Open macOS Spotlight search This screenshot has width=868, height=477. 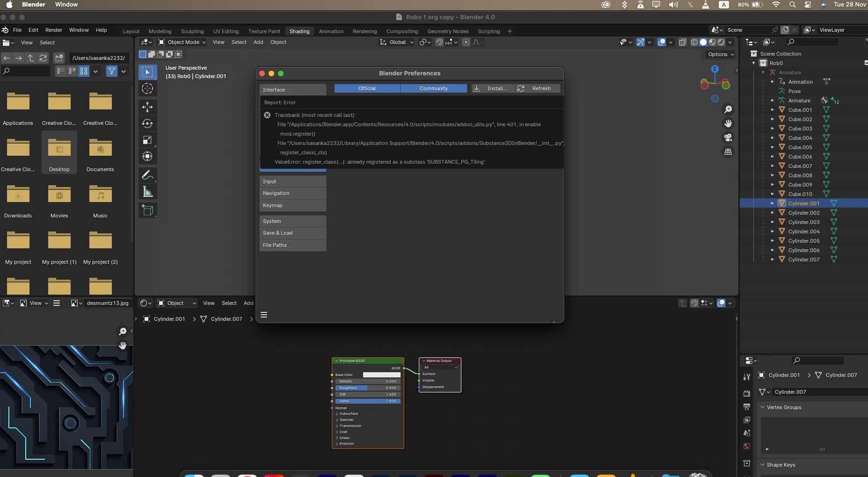pos(792,5)
